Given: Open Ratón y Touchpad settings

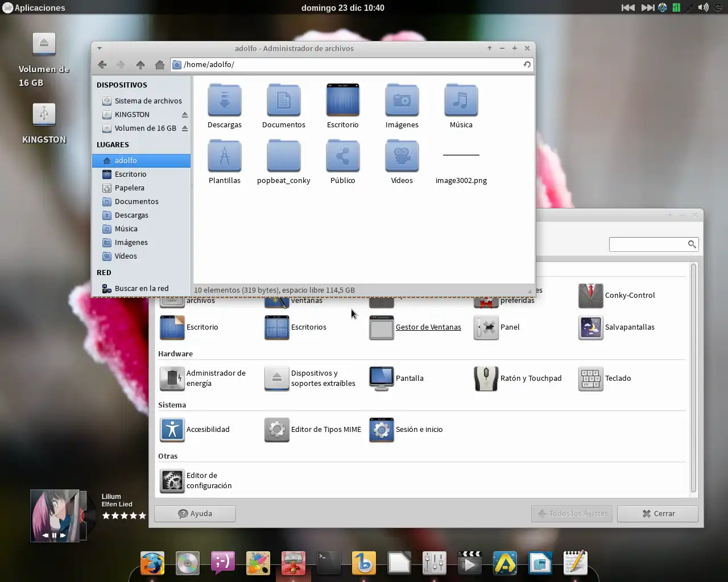Looking at the screenshot, I should [518, 379].
